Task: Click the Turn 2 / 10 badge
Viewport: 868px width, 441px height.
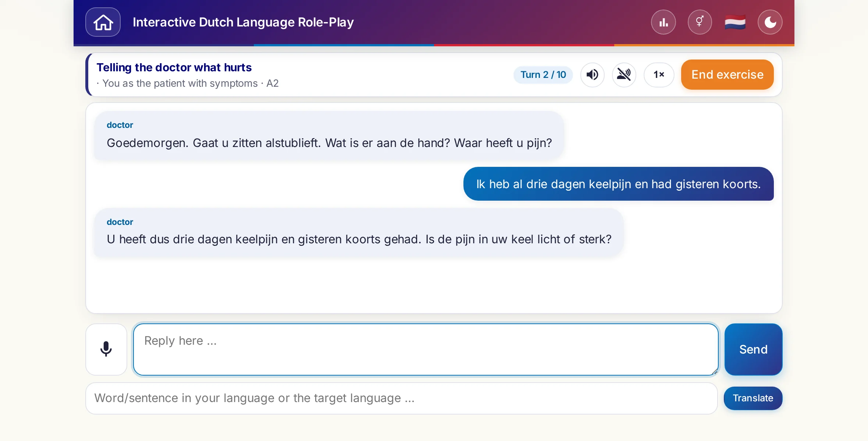Action: [543, 75]
